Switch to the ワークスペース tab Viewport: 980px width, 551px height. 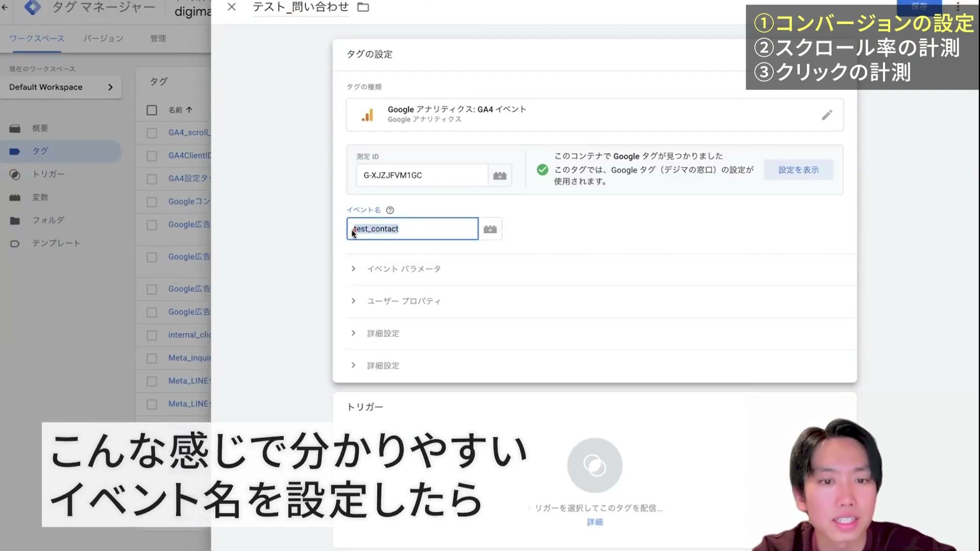(x=37, y=39)
